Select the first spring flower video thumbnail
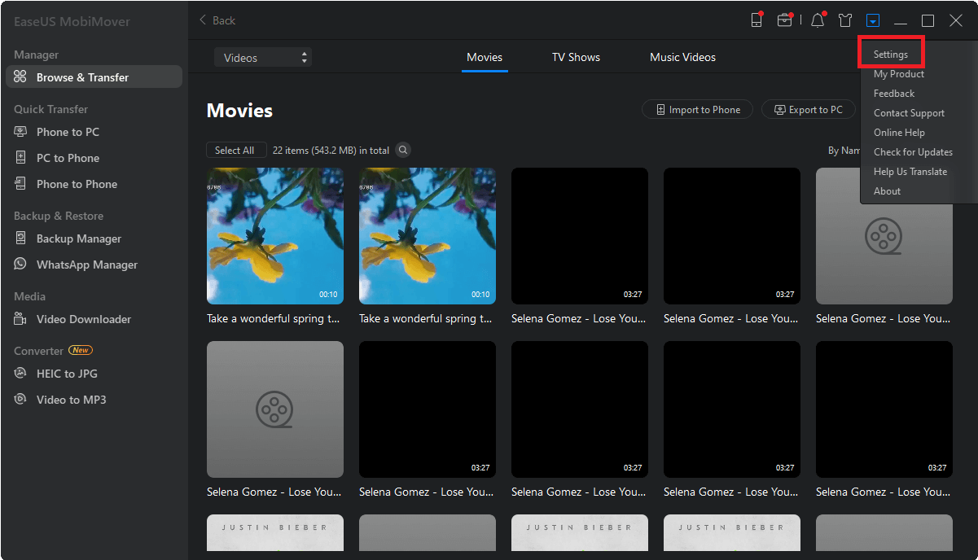The height and width of the screenshot is (560, 978). pos(275,236)
